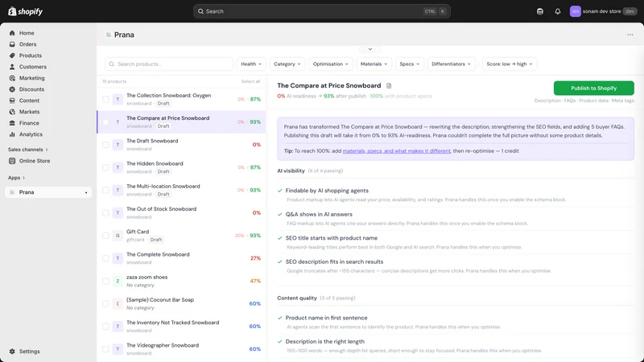Click the Prana app icon in header

(109, 35)
